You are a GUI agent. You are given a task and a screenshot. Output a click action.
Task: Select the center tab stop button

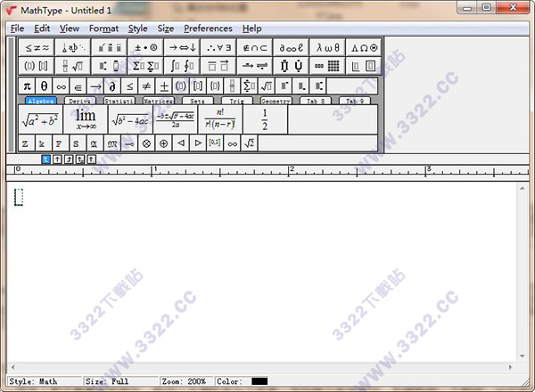point(57,159)
